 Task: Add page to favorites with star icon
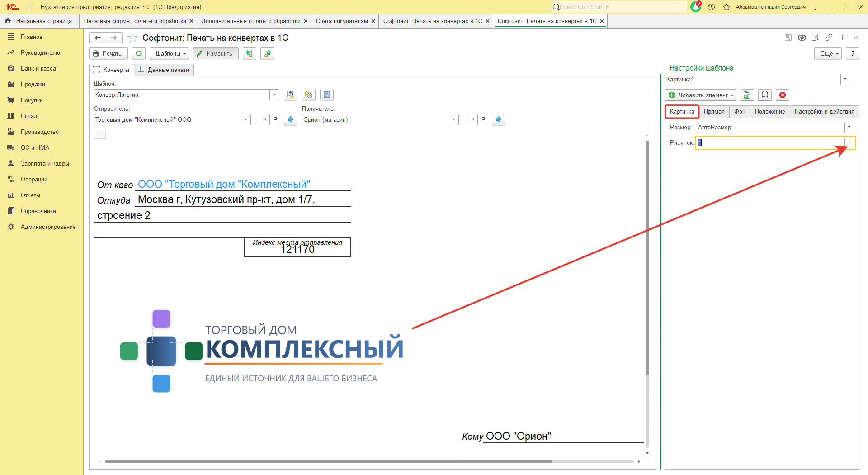tap(132, 38)
